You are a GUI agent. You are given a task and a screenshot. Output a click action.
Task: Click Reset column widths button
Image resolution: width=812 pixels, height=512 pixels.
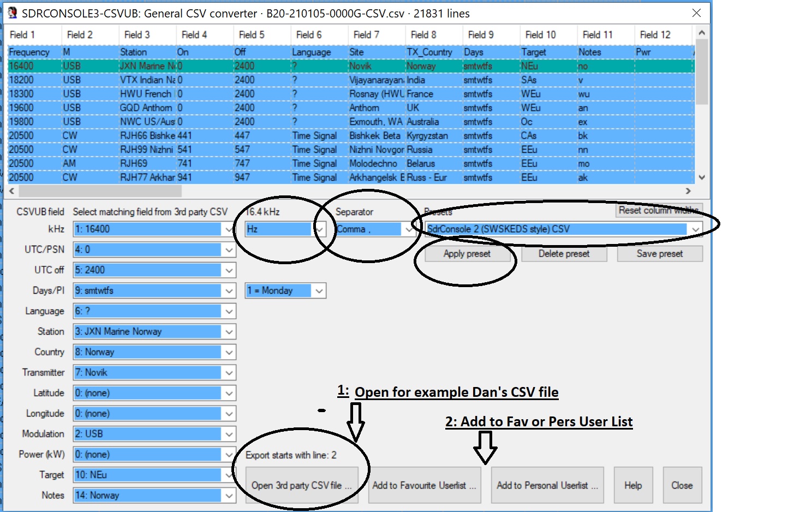pyautogui.click(x=659, y=210)
